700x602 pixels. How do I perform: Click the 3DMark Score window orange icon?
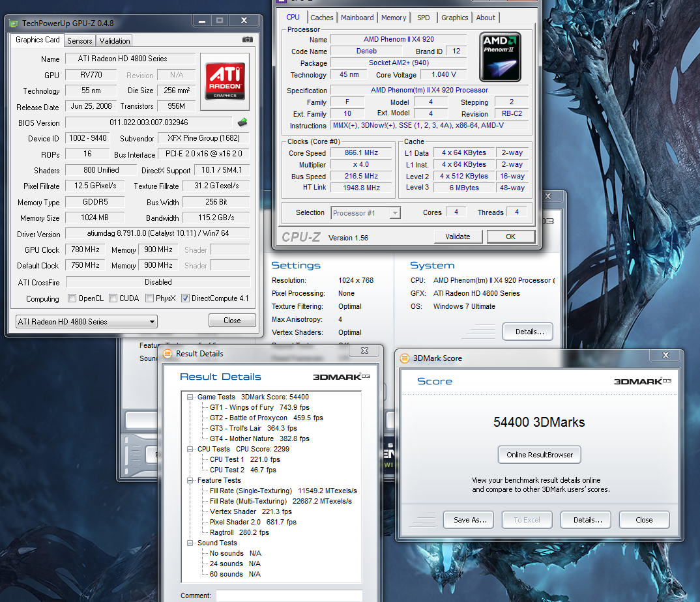click(x=405, y=358)
